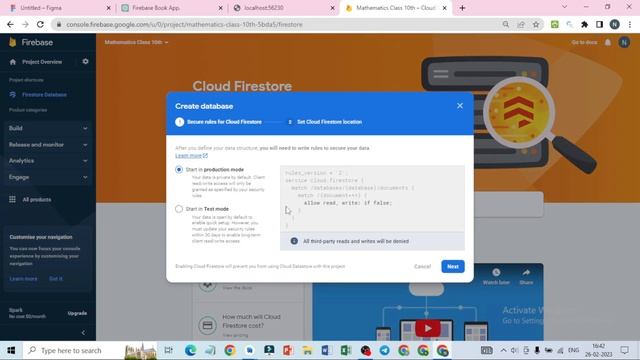The width and height of the screenshot is (640, 360).
Task: Bookmark this page with the star
Action: tap(536, 24)
